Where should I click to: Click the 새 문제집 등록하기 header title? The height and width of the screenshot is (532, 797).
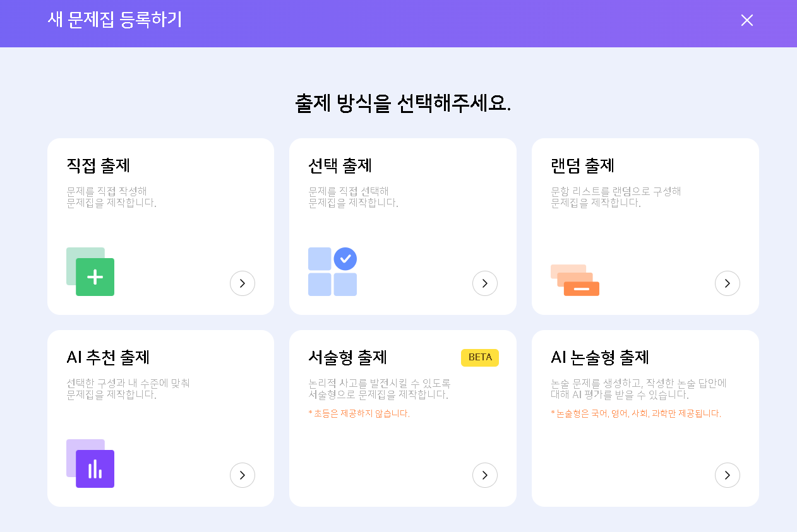click(115, 20)
